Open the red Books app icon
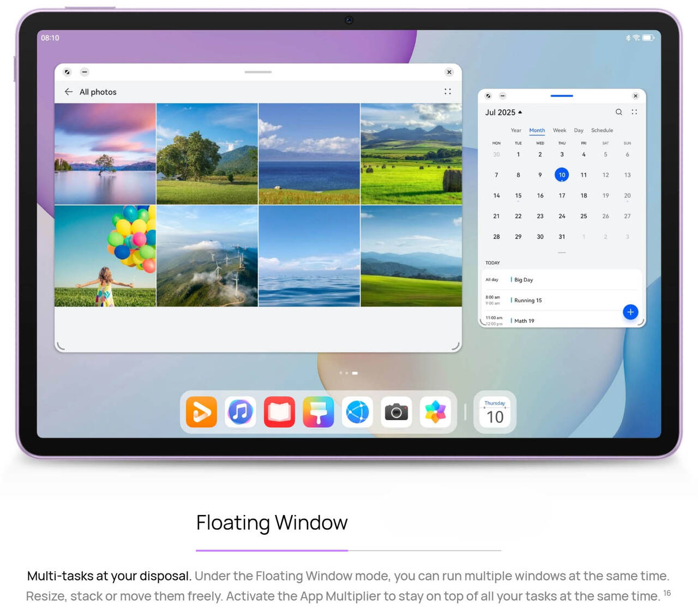698x616 pixels. [x=279, y=412]
